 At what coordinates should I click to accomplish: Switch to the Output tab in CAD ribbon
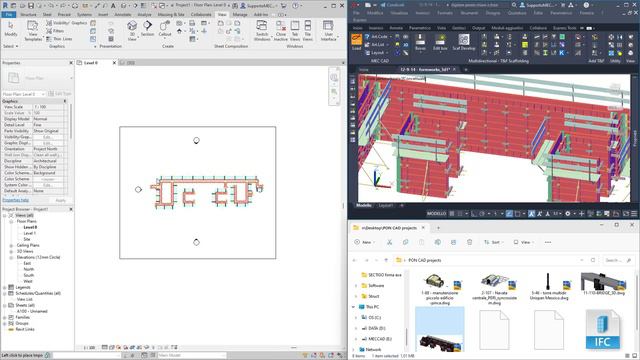click(x=478, y=28)
